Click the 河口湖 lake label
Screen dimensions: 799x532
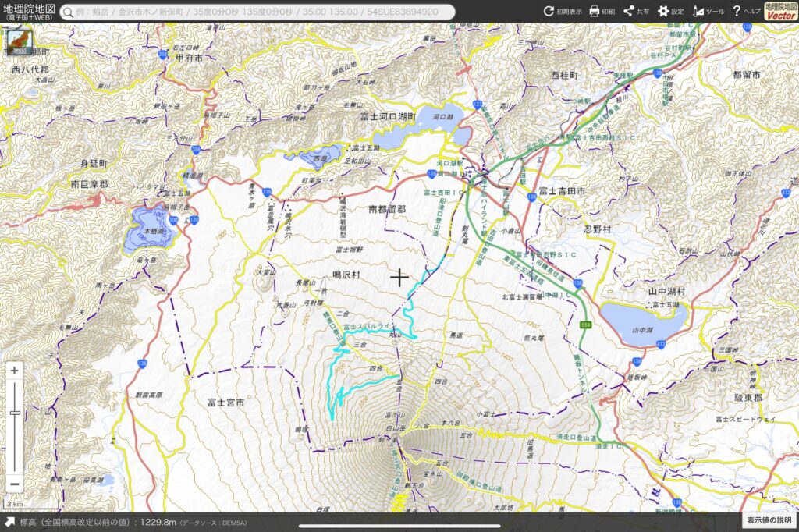[443, 117]
